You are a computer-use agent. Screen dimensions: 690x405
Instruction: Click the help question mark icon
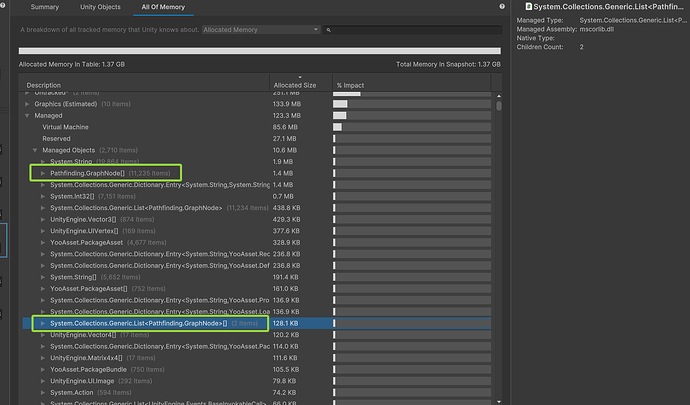pyautogui.click(x=502, y=6)
